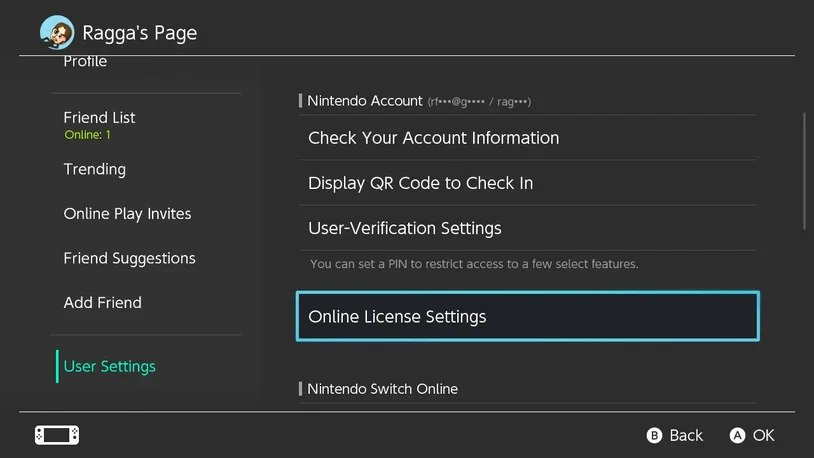Click the B button icon
This screenshot has width=814, height=458.
[x=654, y=435]
